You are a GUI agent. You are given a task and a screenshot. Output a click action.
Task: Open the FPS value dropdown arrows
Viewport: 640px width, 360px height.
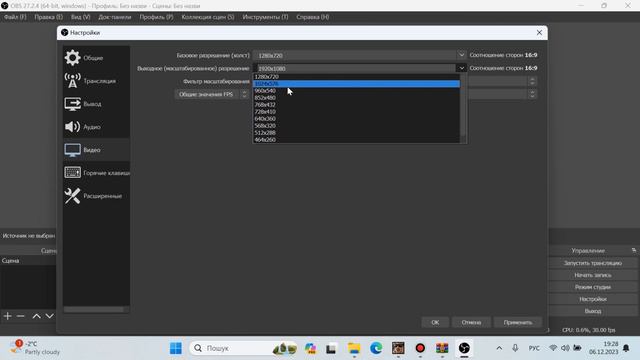click(532, 94)
